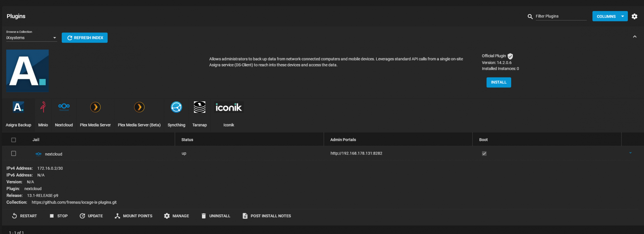Choose Plex Media Server (Beta) icon
This screenshot has width=644, height=234.
pyautogui.click(x=139, y=107)
